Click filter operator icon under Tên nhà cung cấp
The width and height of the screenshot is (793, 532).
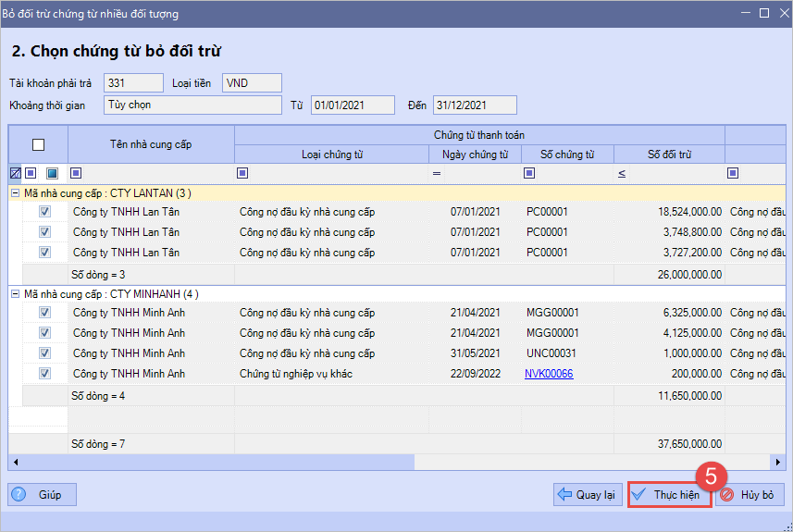coord(76,173)
